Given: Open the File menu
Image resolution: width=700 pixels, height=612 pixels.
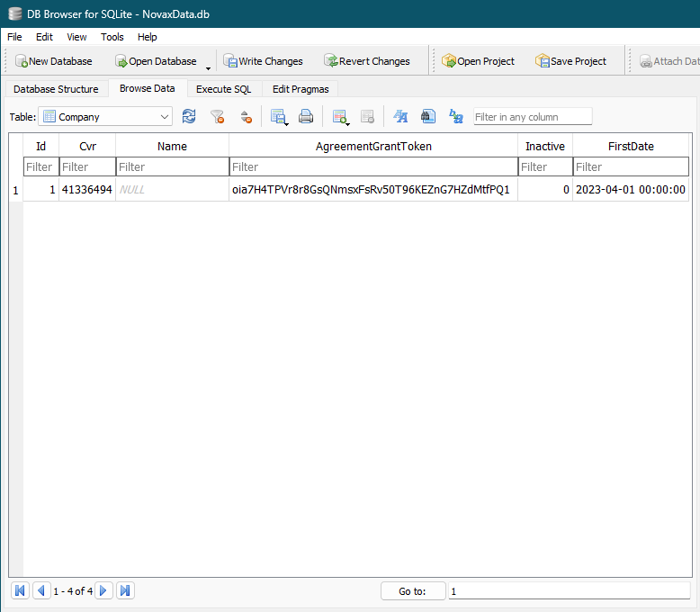Looking at the screenshot, I should tap(14, 37).
